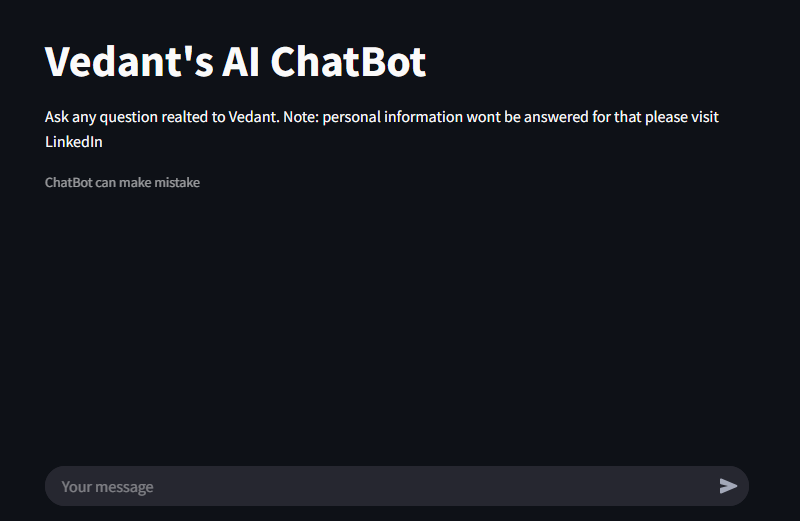
Task: Click the "Note:" text in the description
Action: pos(301,117)
